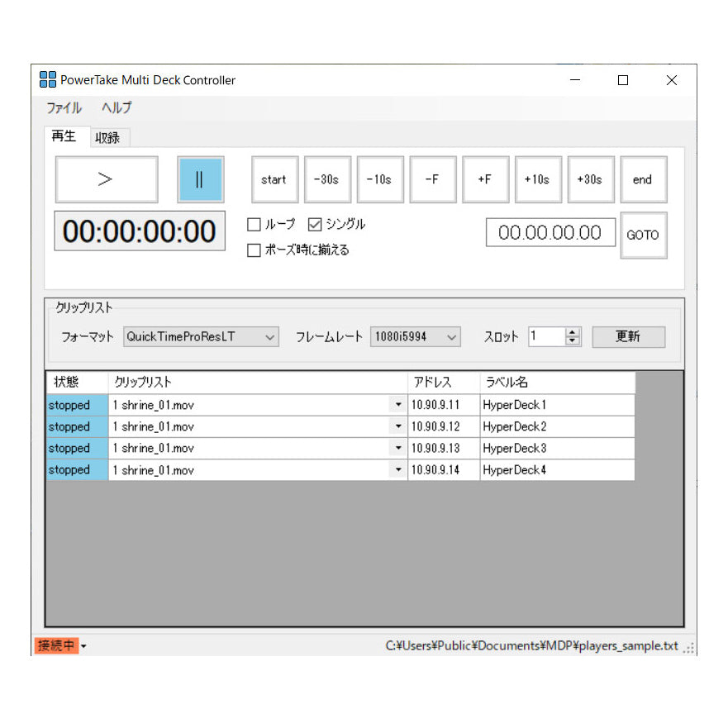This screenshot has height=728, width=728.
Task: Uncheck the シングル checkbox
Action: [x=315, y=225]
